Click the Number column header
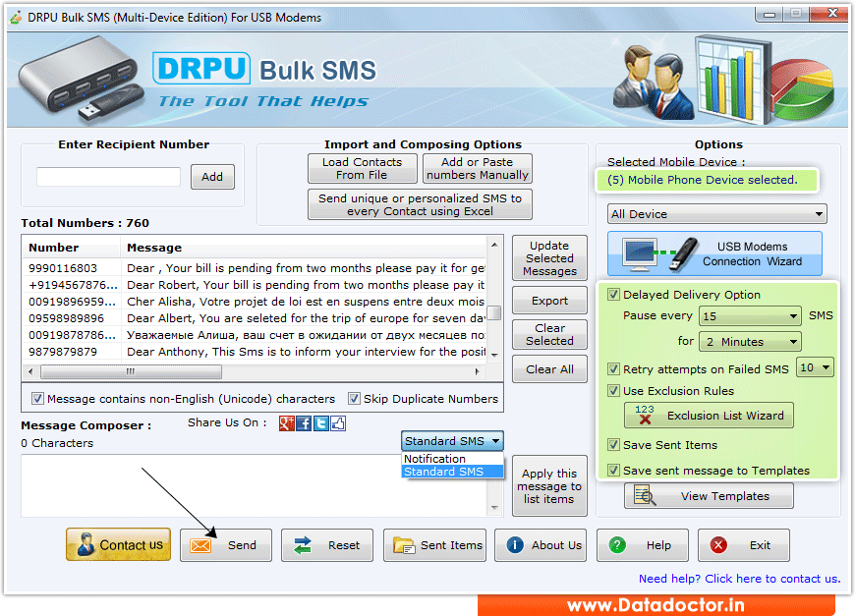Screen dimensions: 855x616 pos(71,248)
